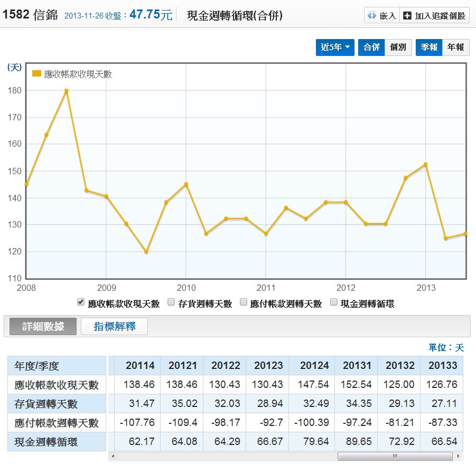Select the 合併 consolidated button

coord(371,47)
